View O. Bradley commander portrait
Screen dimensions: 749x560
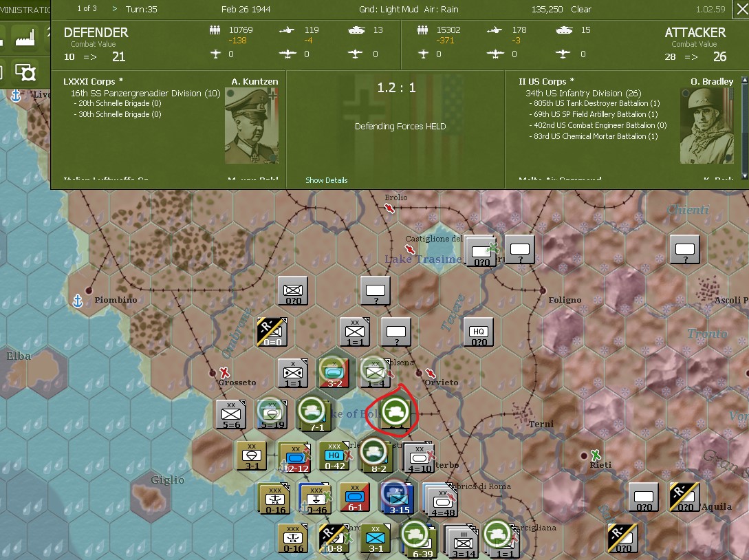point(707,126)
